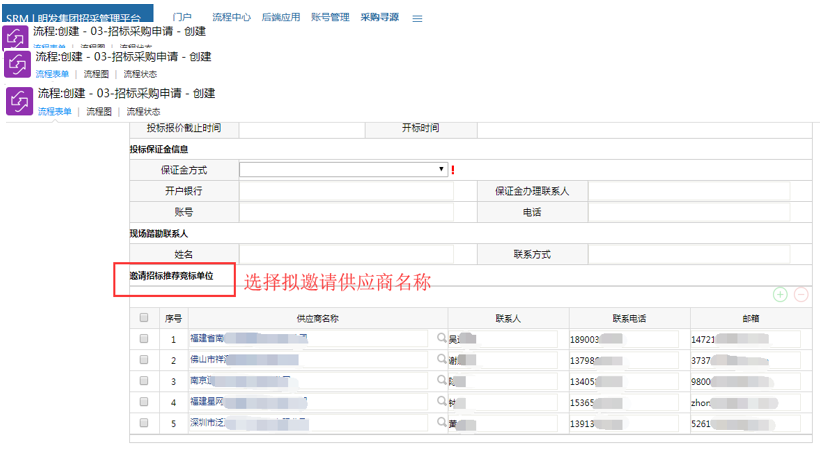This screenshot has width=820, height=451.
Task: Tick the checkbox for supplier row 5
Action: click(144, 423)
